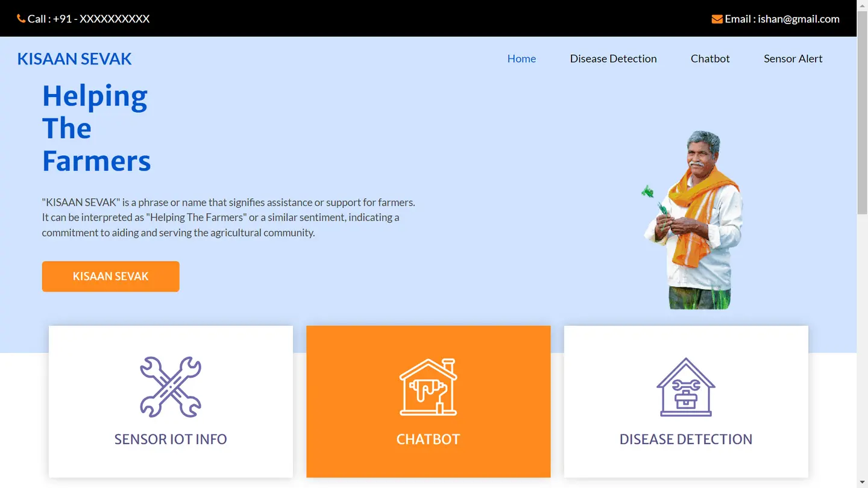This screenshot has height=488, width=868.
Task: Open the SENSOR IOT INFO card title
Action: (x=171, y=439)
